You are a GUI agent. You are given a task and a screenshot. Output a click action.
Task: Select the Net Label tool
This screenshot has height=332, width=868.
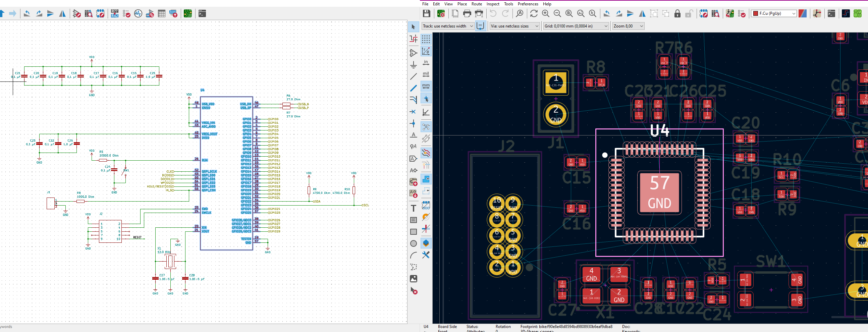pyautogui.click(x=414, y=135)
